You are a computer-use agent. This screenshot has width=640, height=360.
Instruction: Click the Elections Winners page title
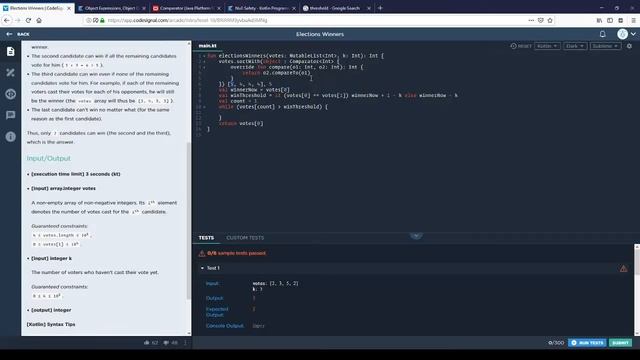click(320, 34)
